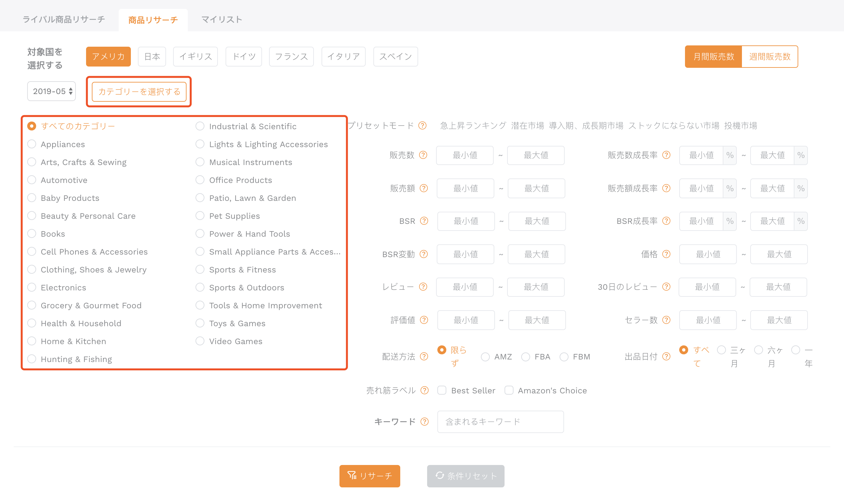This screenshot has width=844, height=504.
Task: Select Toys & Games category
Action: coord(200,323)
